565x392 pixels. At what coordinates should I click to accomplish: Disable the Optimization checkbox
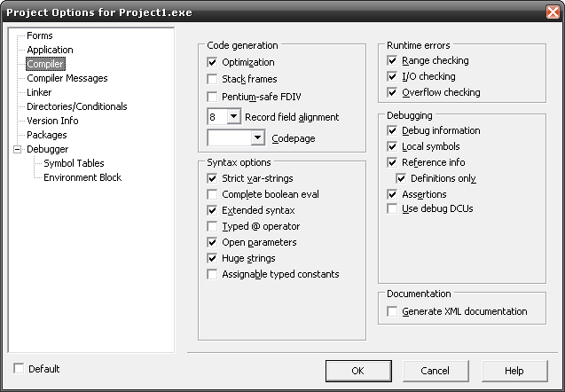[x=212, y=62]
